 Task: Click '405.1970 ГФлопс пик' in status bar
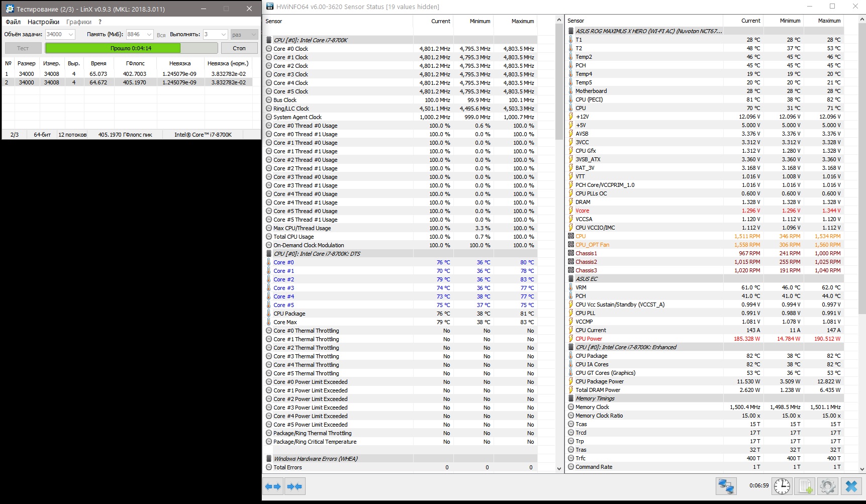pos(125,135)
